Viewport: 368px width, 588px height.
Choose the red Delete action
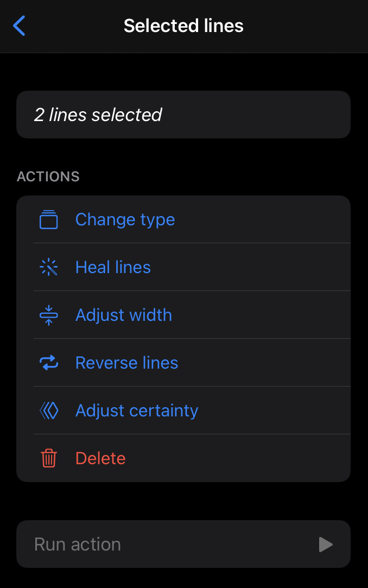(x=100, y=458)
